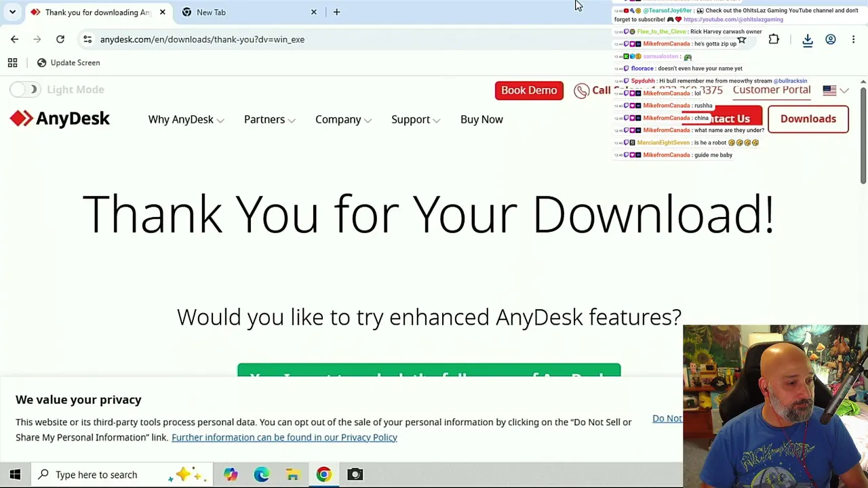Click the browser forward arrow

(x=37, y=39)
